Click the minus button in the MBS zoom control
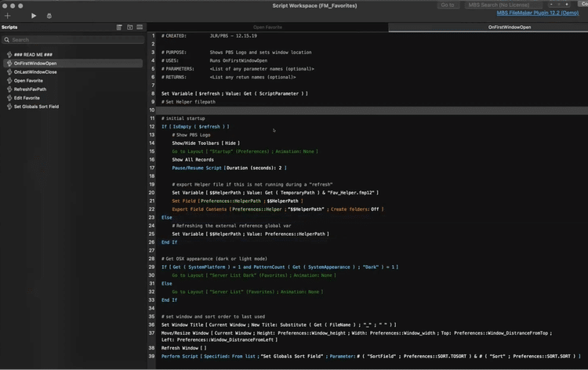Image resolution: width=588 pixels, height=370 pixels. coord(551,5)
